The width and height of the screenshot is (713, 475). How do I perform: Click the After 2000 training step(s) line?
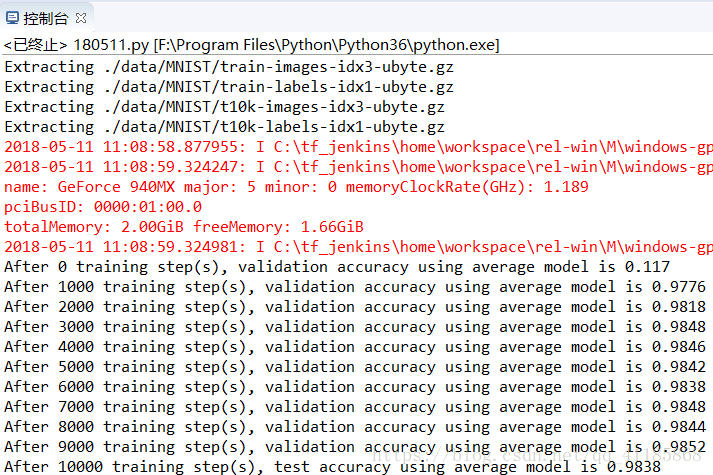click(x=355, y=307)
